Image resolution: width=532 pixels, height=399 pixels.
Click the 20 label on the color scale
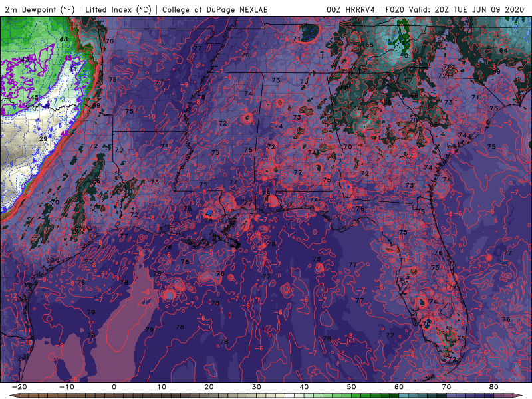coord(209,387)
